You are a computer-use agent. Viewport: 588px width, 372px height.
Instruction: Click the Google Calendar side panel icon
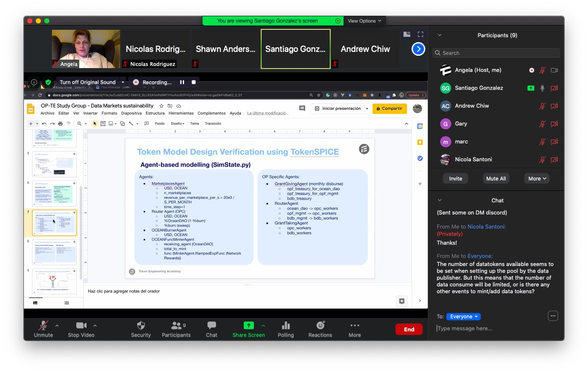pyautogui.click(x=420, y=126)
